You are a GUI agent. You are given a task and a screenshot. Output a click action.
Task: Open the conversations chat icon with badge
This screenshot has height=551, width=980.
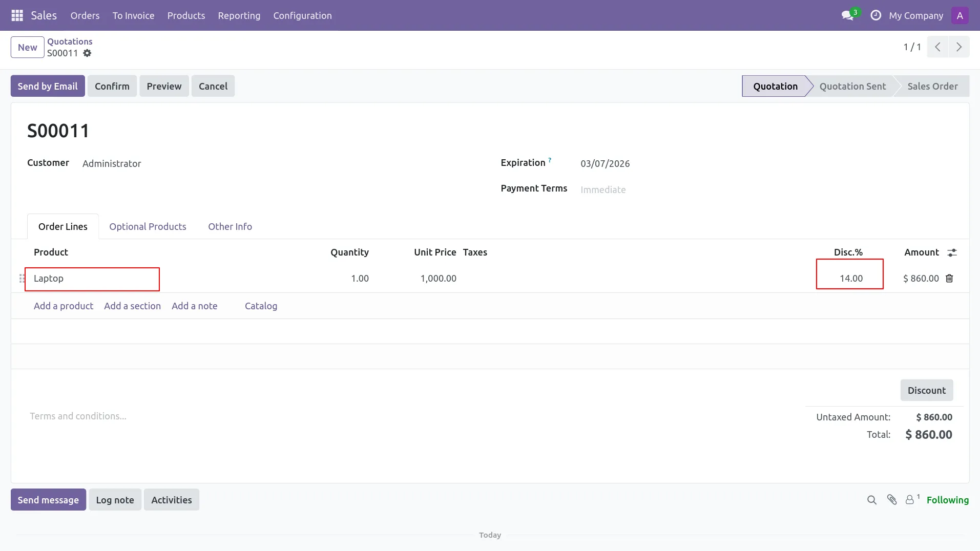(x=848, y=15)
